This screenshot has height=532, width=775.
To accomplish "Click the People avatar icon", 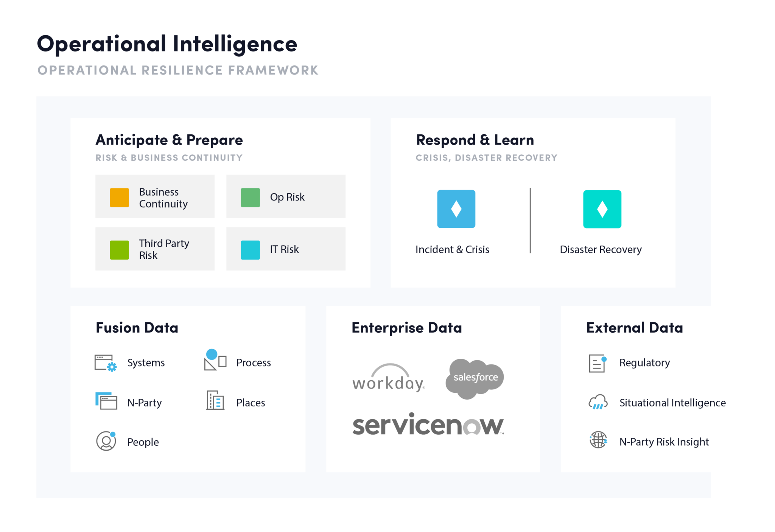I will pos(106,441).
